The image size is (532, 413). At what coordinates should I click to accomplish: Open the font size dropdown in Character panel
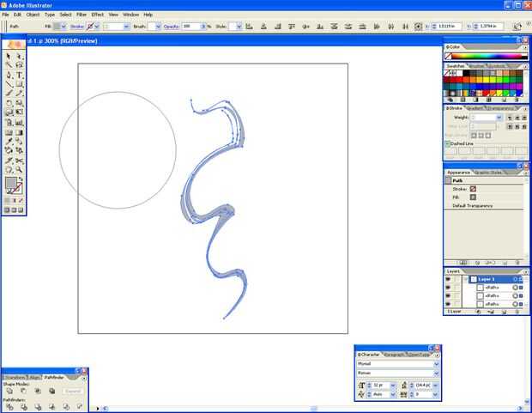click(x=393, y=386)
